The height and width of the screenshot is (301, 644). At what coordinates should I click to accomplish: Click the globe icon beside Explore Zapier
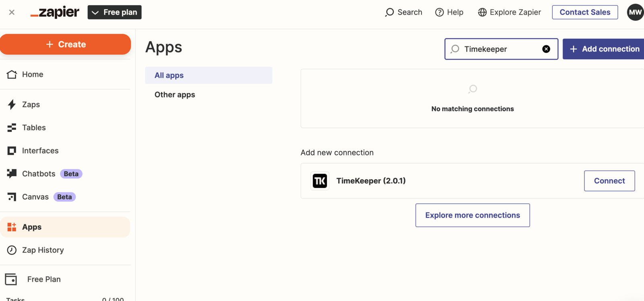(482, 12)
